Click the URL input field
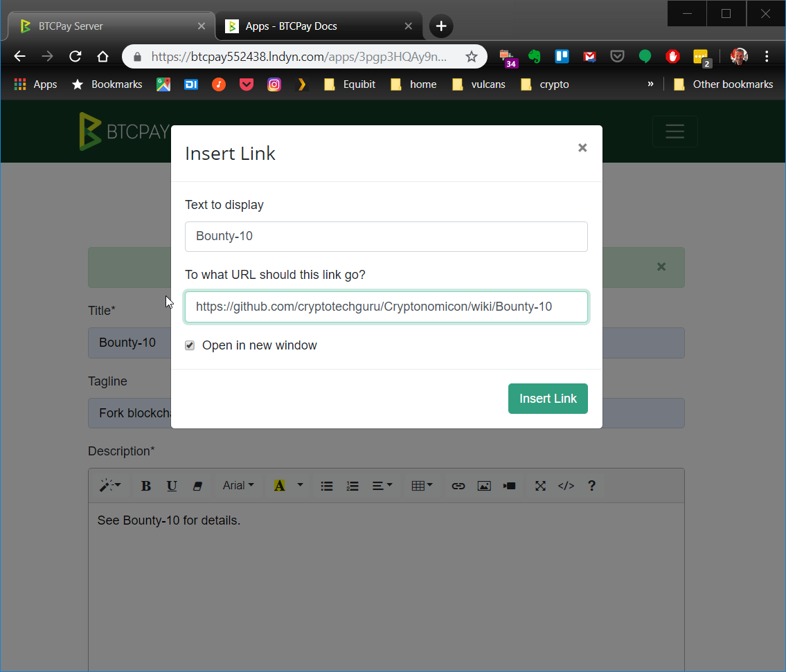The width and height of the screenshot is (786, 672). click(386, 306)
